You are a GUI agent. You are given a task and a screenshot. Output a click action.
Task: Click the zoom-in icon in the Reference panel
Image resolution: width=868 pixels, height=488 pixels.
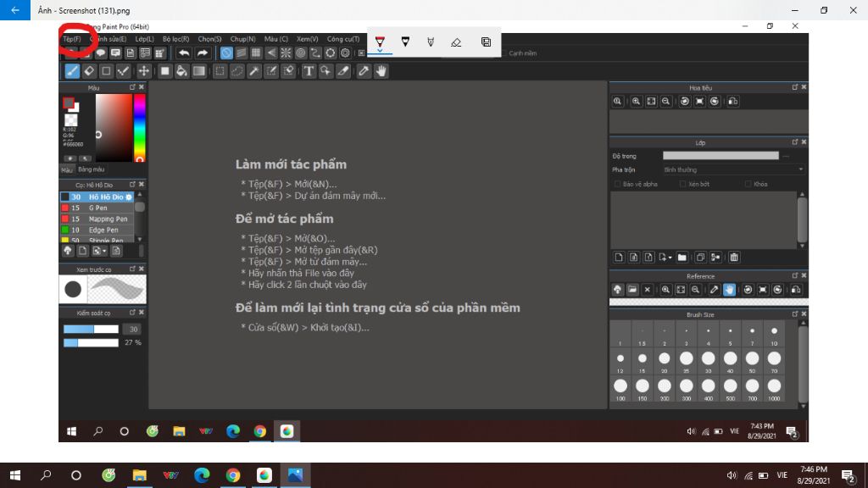click(x=665, y=290)
